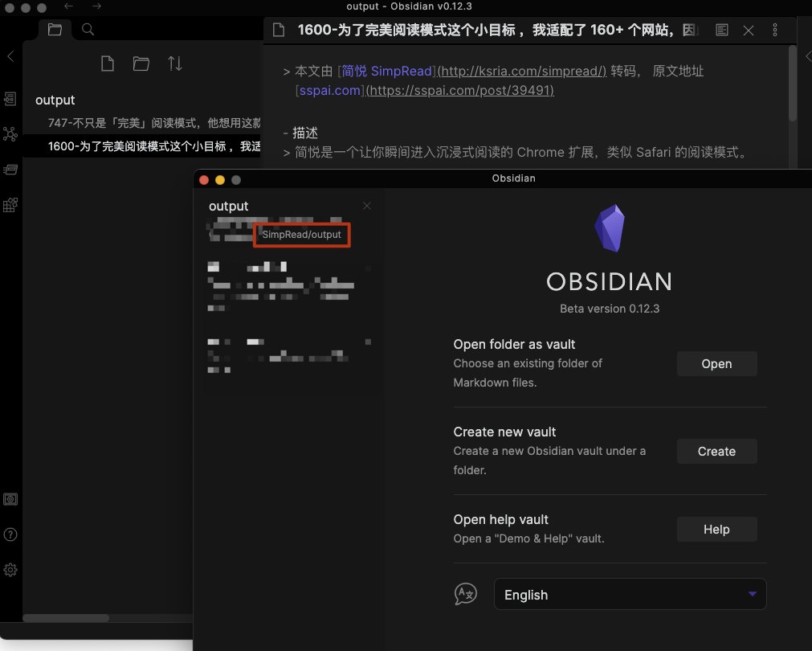
Task: Remove the output vault with X
Action: coord(367,207)
